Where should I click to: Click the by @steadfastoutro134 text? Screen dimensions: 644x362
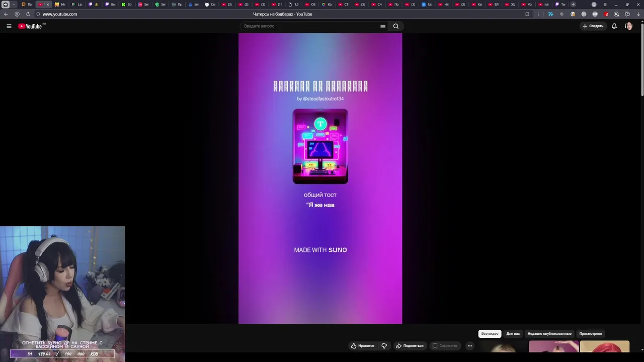click(320, 99)
